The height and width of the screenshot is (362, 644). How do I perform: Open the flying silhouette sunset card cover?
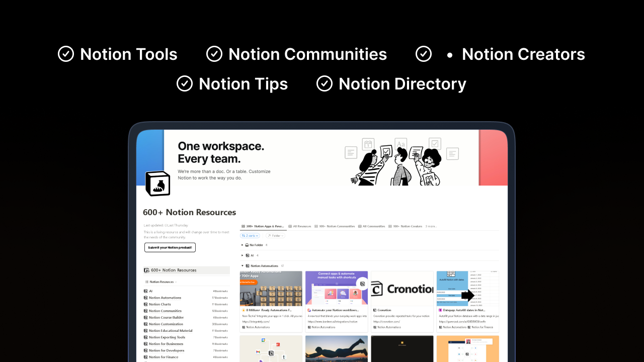[337, 348]
